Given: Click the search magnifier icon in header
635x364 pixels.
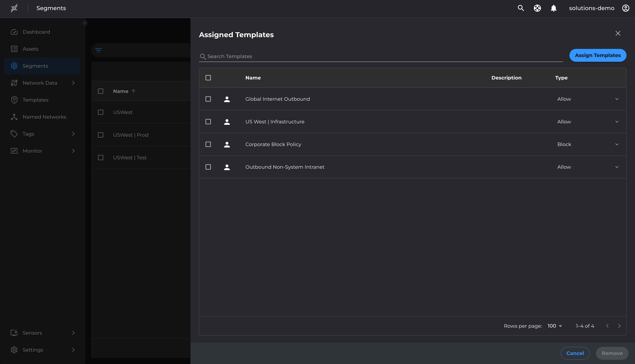Looking at the screenshot, I should tap(521, 8).
